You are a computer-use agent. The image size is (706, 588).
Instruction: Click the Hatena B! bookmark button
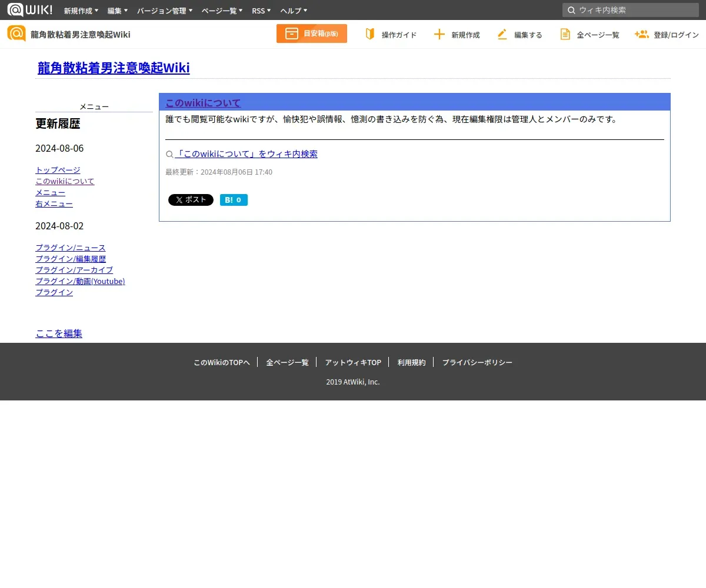pyautogui.click(x=234, y=200)
